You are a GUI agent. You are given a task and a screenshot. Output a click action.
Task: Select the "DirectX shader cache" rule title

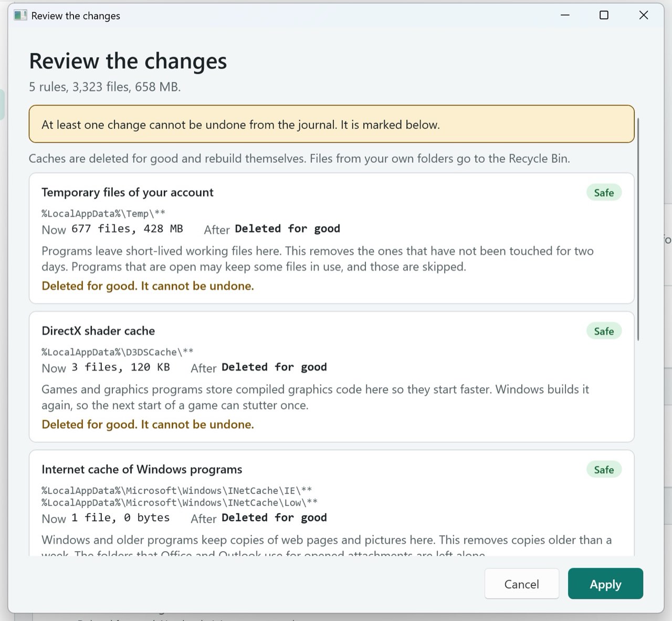(98, 331)
